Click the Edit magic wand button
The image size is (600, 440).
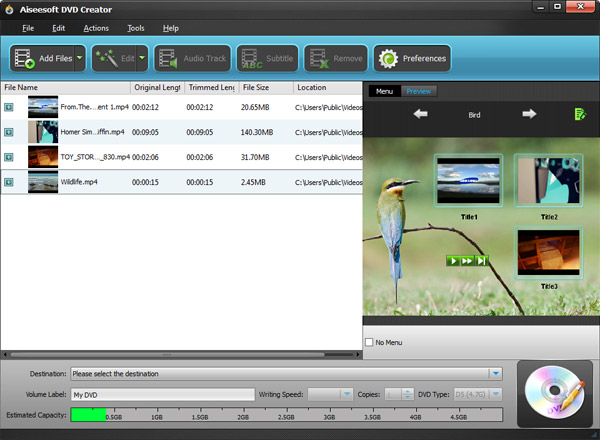[x=114, y=58]
